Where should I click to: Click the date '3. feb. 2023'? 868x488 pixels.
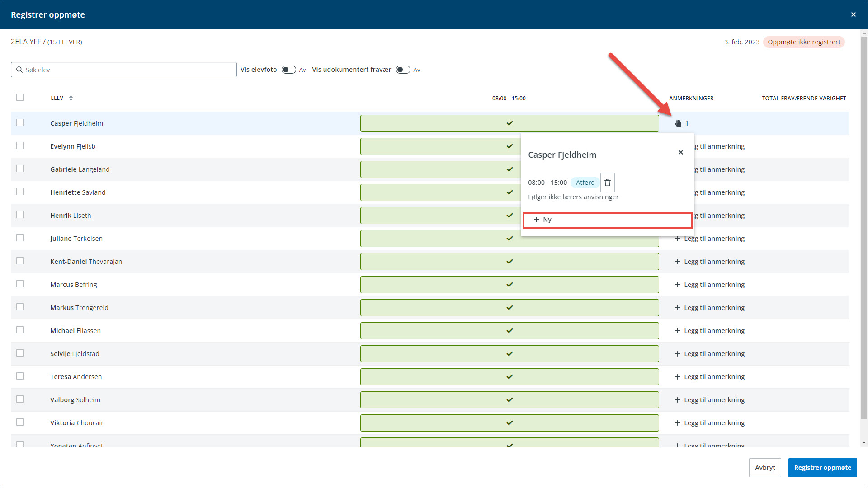(742, 42)
